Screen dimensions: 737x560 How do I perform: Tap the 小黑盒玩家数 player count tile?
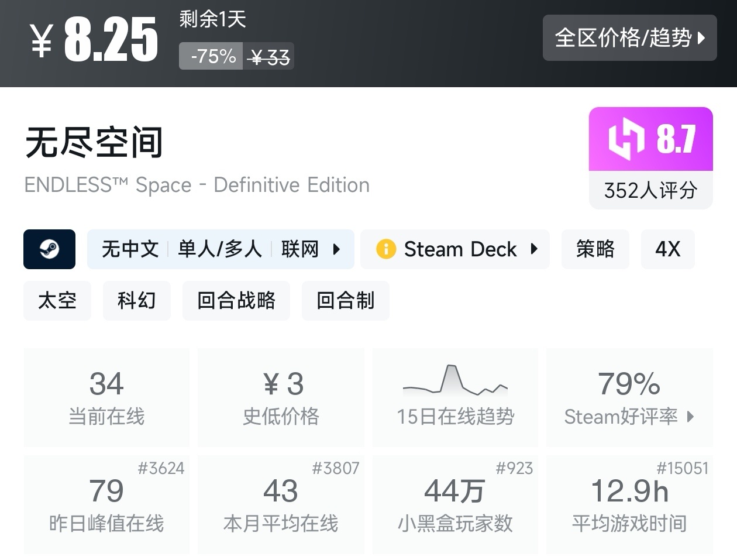(455, 504)
